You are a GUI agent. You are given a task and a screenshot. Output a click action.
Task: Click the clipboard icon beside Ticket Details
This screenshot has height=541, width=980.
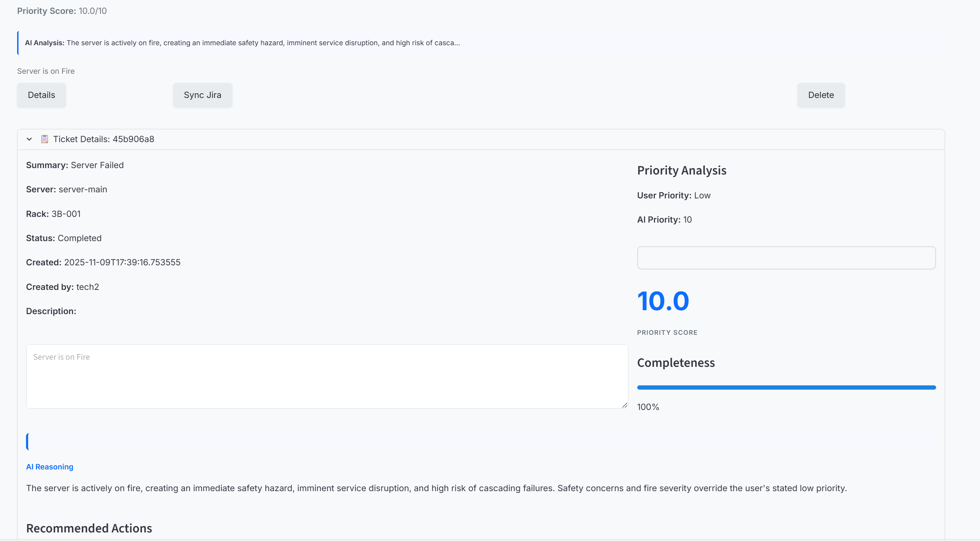pyautogui.click(x=45, y=139)
